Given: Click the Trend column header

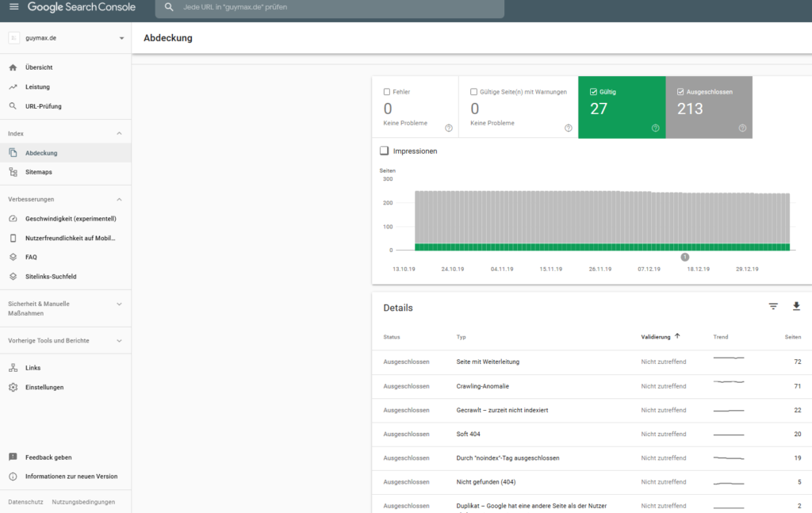Looking at the screenshot, I should (x=720, y=337).
